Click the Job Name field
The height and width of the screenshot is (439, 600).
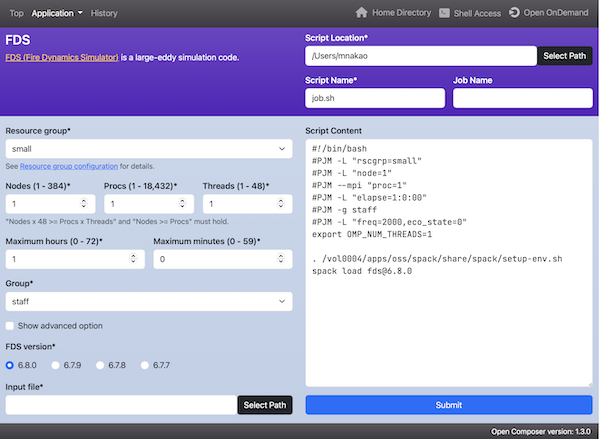click(x=523, y=98)
